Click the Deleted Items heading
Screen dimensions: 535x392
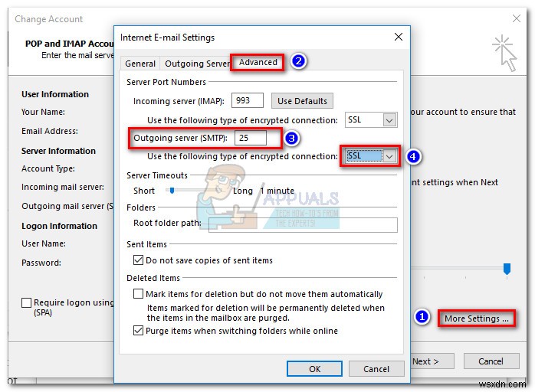(153, 278)
